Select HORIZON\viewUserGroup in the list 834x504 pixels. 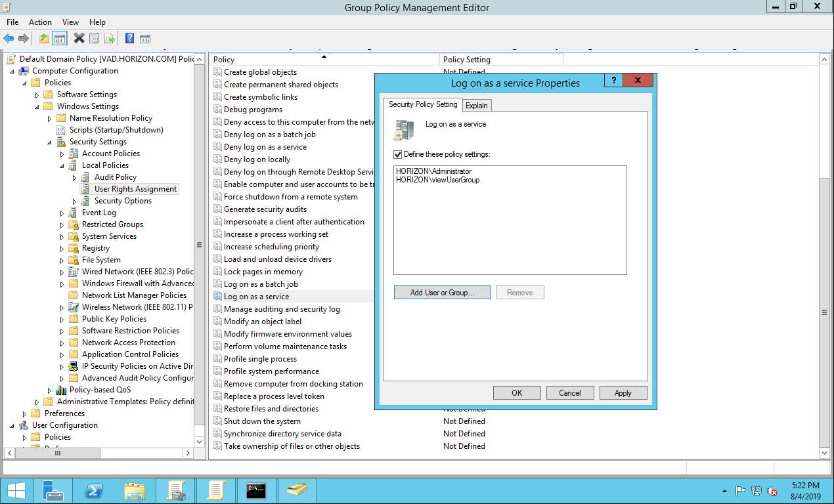437,180
